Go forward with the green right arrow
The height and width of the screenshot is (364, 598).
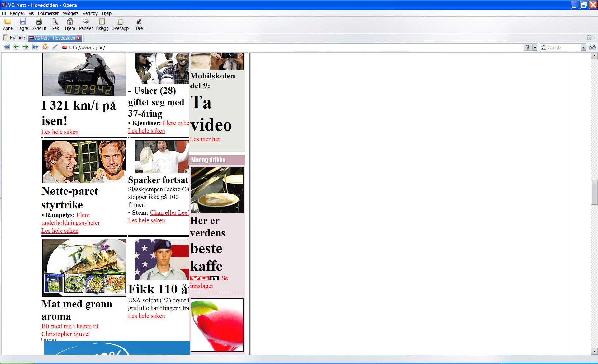click(x=26, y=47)
